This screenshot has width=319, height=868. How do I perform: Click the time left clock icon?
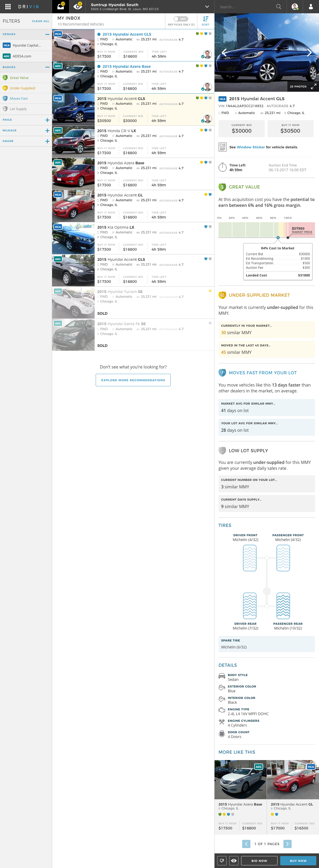[222, 167]
